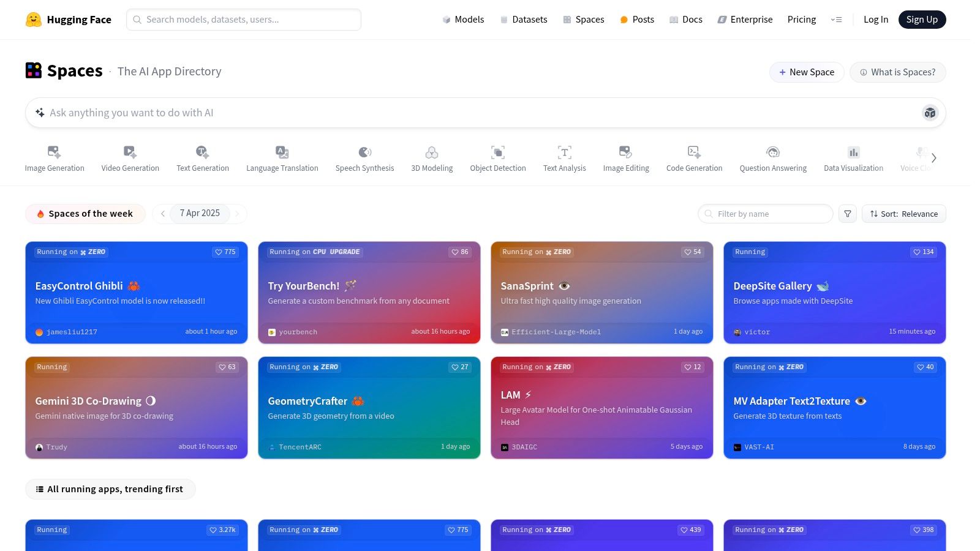Click author name yourbench

[298, 332]
